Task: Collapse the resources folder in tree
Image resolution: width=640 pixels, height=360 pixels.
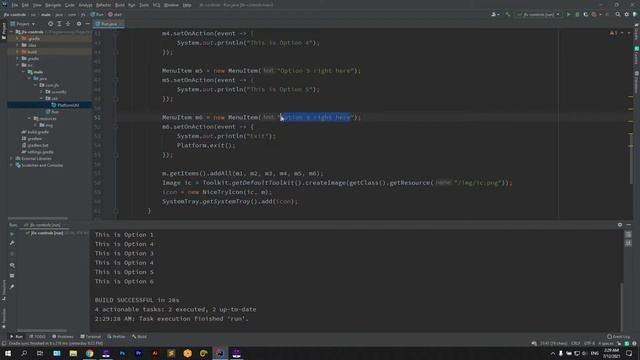Action: (30, 118)
